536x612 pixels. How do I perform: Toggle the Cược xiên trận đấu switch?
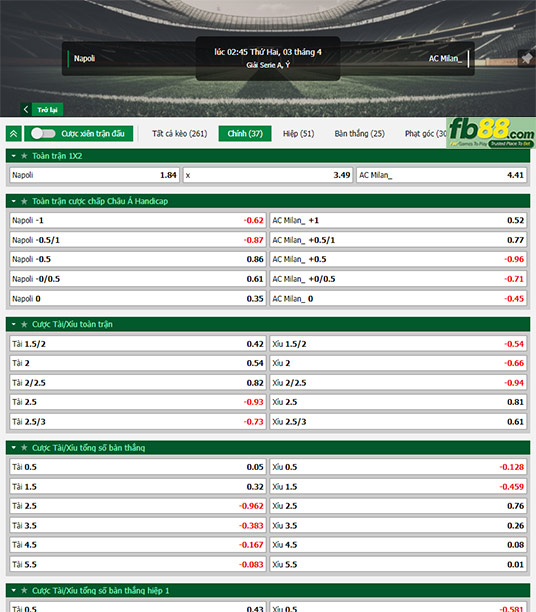click(43, 133)
